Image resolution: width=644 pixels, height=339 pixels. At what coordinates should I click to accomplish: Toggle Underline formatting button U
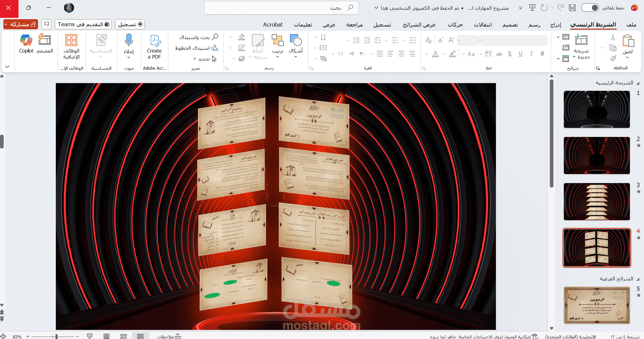click(x=520, y=54)
